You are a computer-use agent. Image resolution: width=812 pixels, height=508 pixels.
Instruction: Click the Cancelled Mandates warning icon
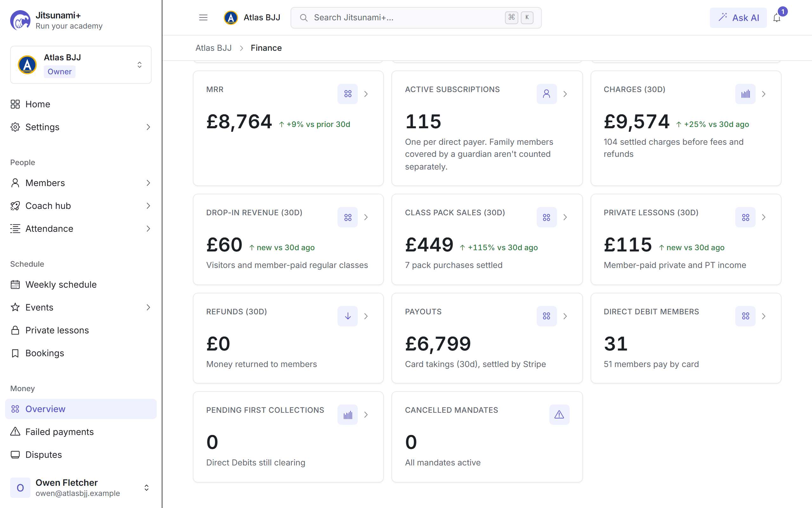[x=559, y=415]
